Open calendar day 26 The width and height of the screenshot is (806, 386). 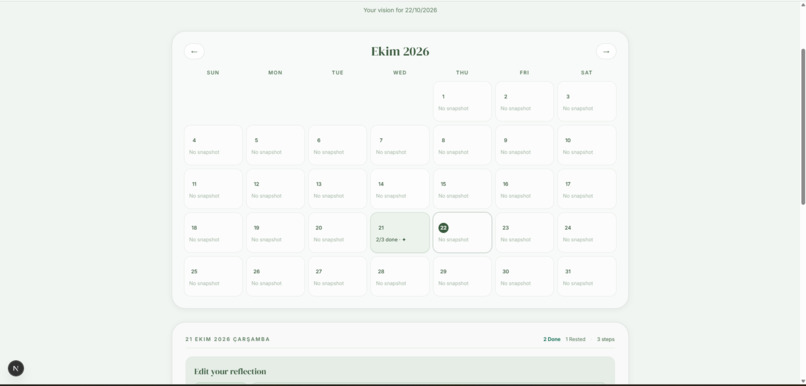(x=276, y=276)
